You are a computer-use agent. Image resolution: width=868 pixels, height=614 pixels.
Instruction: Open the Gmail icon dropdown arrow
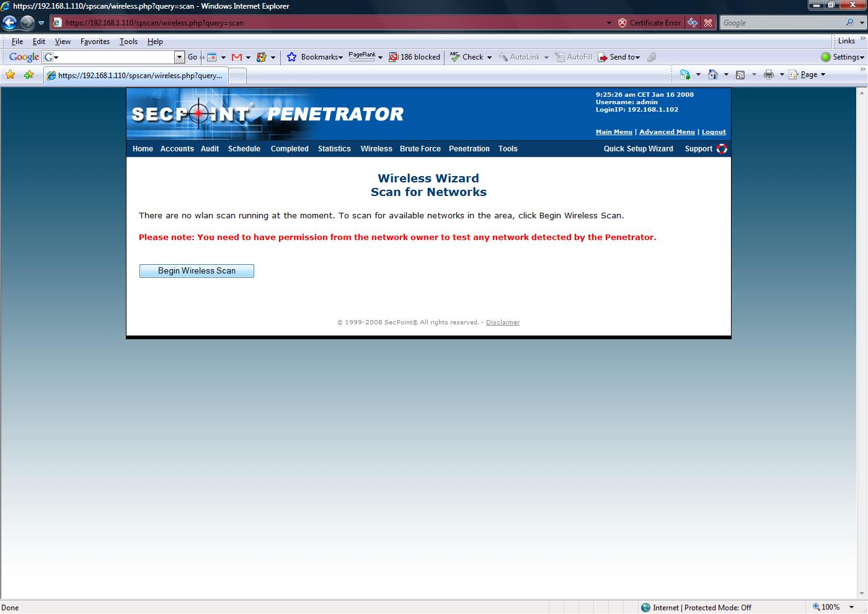point(248,57)
